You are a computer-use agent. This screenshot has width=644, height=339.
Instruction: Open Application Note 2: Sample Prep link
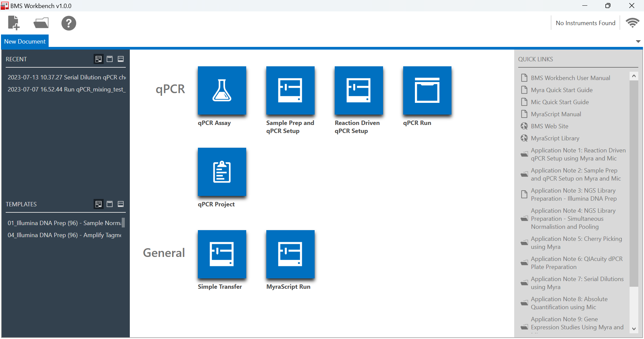tap(576, 174)
